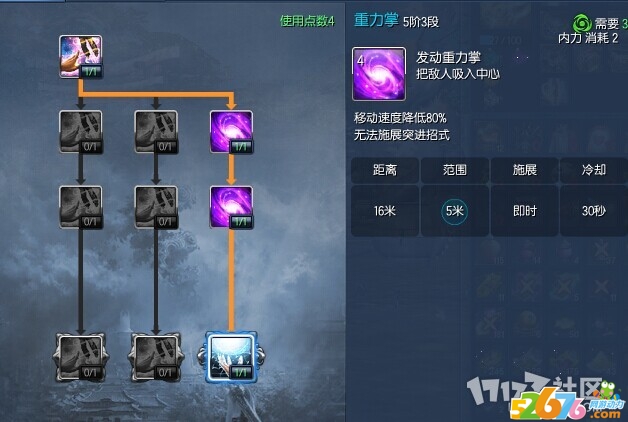The height and width of the screenshot is (422, 628).
Task: Select bottom-middle ornate locked skill node
Action: click(x=156, y=357)
